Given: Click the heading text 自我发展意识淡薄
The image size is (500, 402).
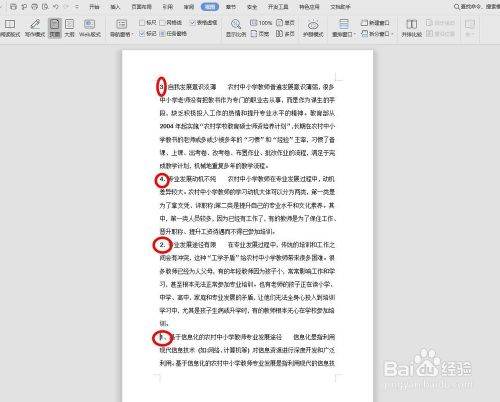Looking at the screenshot, I should pyautogui.click(x=192, y=87).
